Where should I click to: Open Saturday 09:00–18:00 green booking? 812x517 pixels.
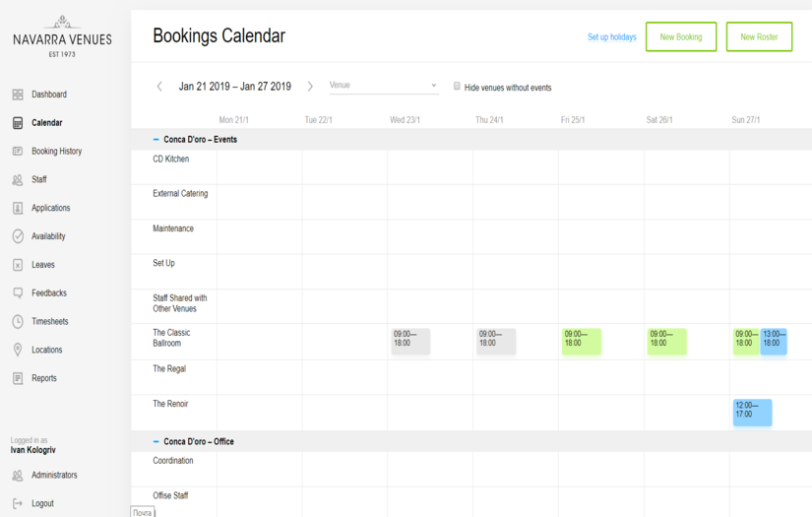[x=667, y=342]
